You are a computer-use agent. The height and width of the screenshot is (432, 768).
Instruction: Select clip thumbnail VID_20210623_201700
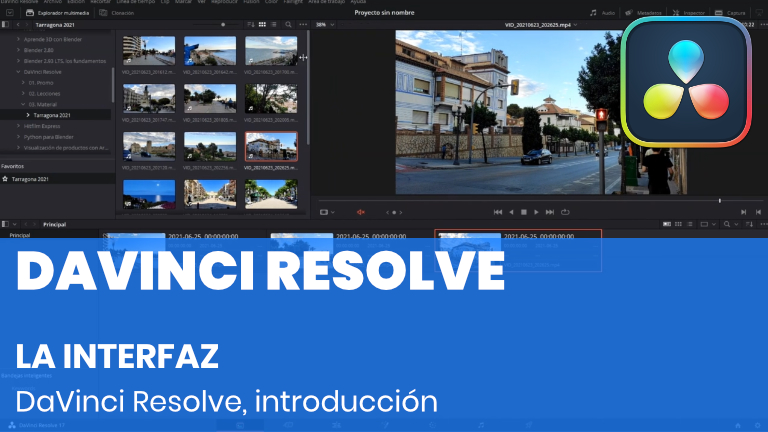(x=271, y=50)
